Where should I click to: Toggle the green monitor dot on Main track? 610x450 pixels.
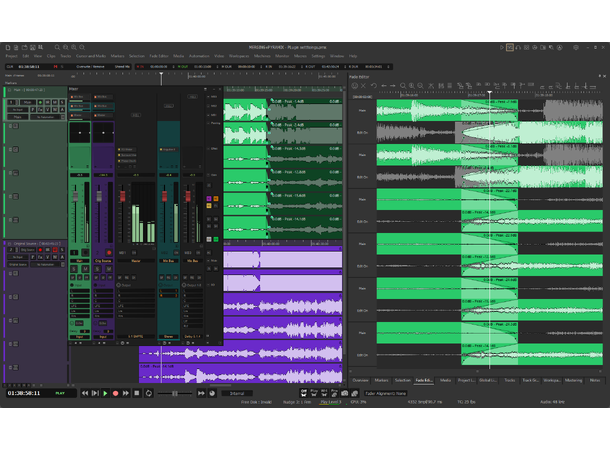click(40, 102)
